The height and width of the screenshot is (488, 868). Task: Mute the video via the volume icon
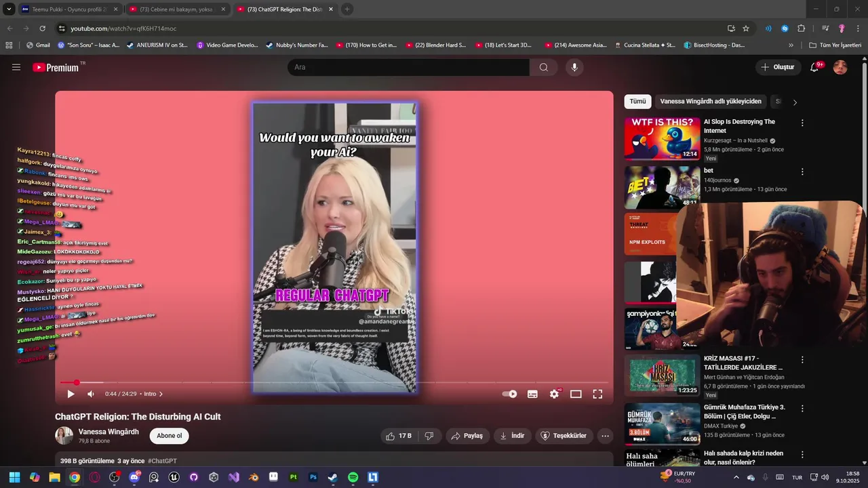(91, 394)
